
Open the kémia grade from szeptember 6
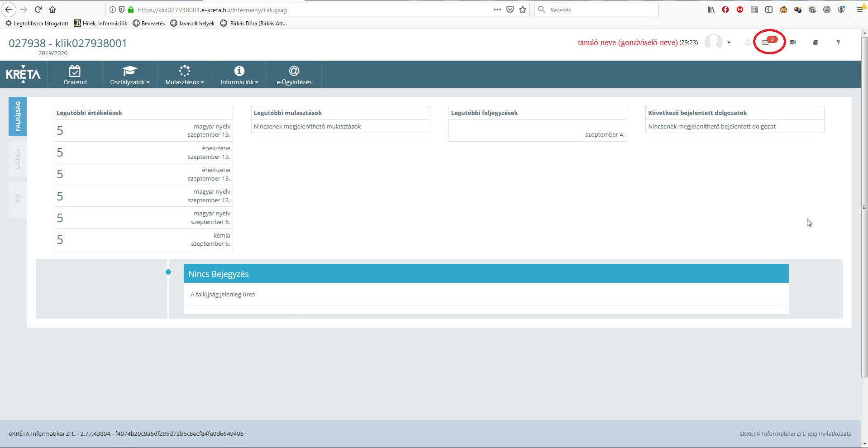143,239
